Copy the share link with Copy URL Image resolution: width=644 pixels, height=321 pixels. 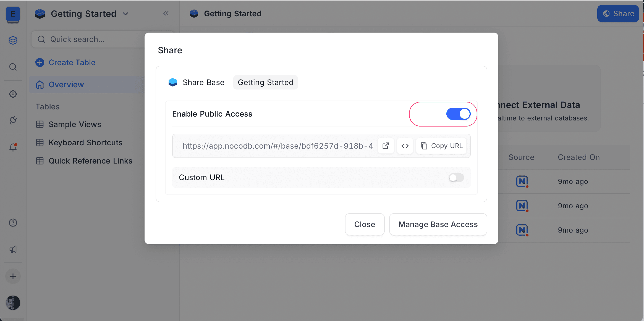coord(441,146)
